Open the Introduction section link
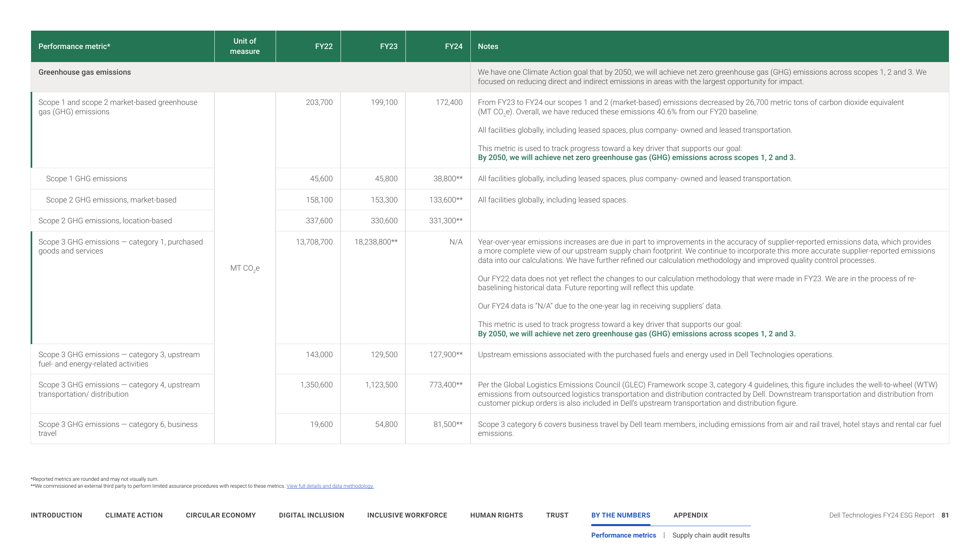Image resolution: width=980 pixels, height=551 pixels. [x=56, y=515]
